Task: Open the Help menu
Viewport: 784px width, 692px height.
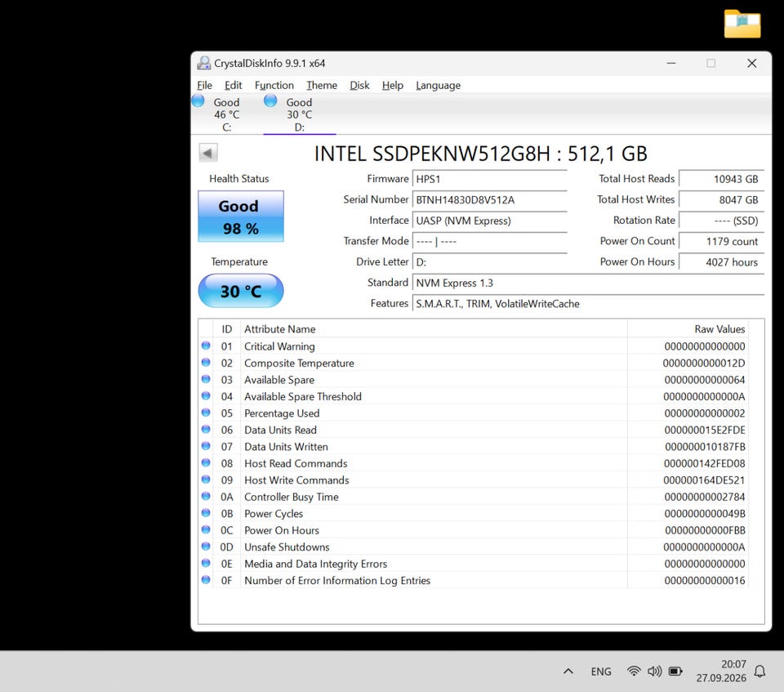Action: pyautogui.click(x=393, y=86)
